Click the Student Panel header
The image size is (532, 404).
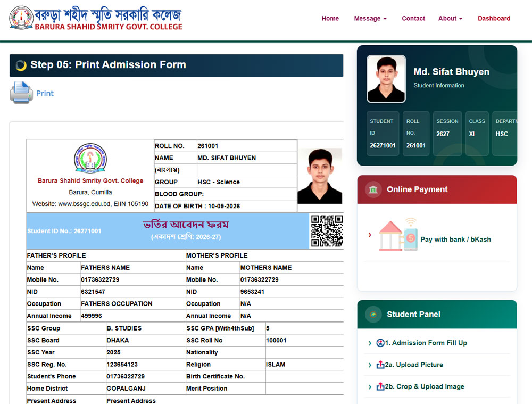437,315
